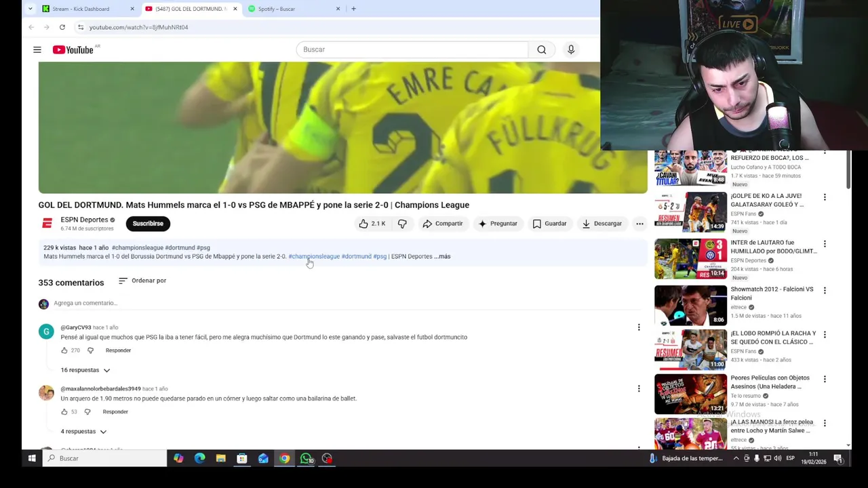Screen dimensions: 868x488
Task: Expand 4 respuestas replies
Action: (x=83, y=431)
